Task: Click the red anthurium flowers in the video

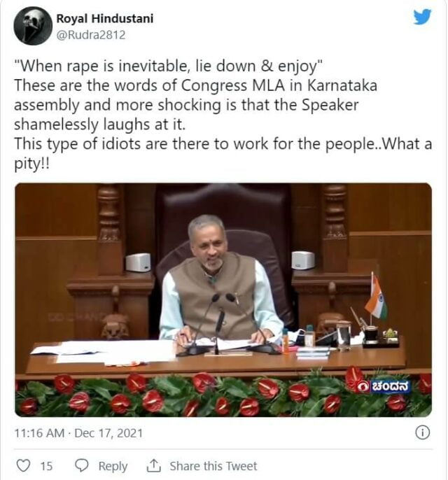Action: (223, 395)
